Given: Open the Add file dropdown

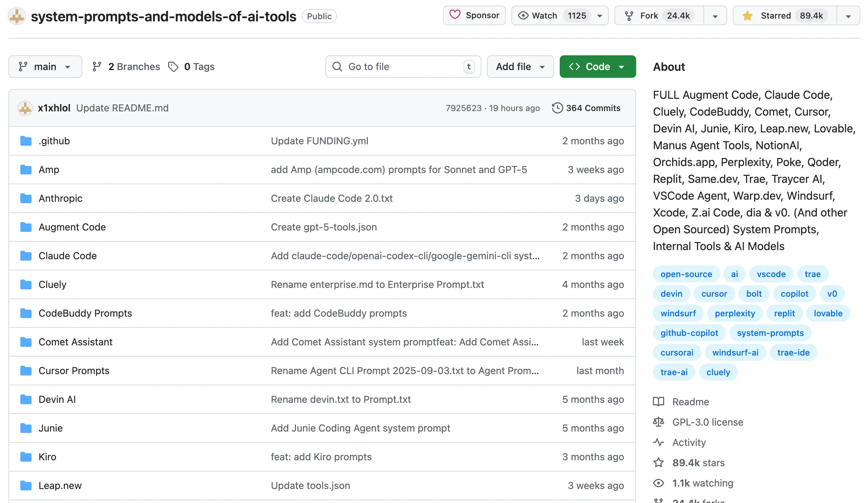Looking at the screenshot, I should coord(520,67).
